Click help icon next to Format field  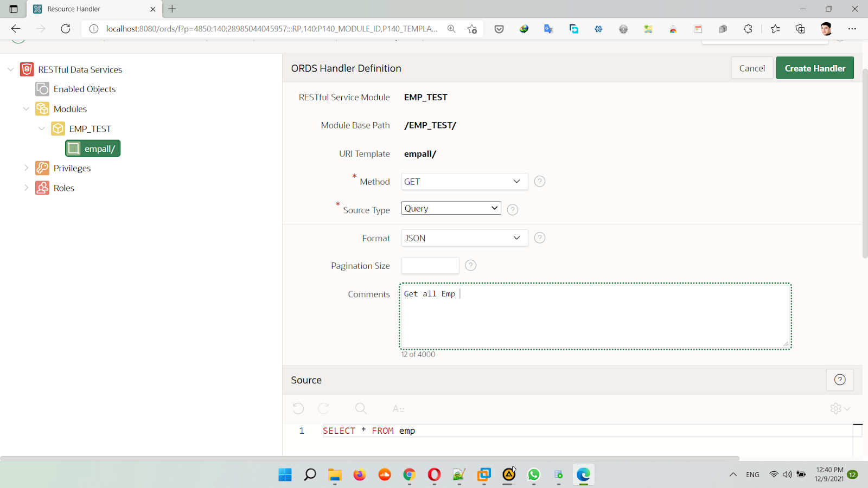(539, 238)
